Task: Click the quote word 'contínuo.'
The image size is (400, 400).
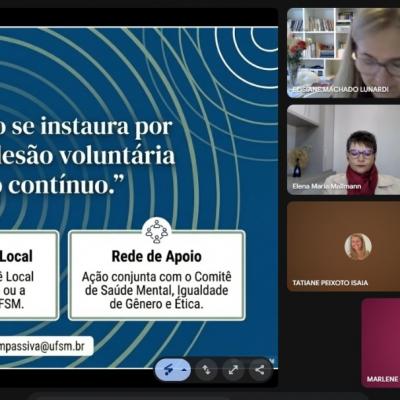Action: point(66,185)
